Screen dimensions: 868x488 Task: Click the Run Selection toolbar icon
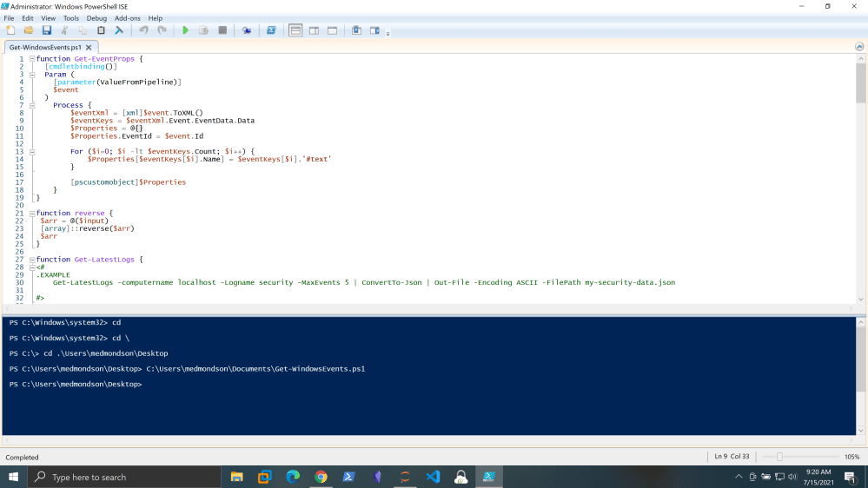click(x=203, y=30)
